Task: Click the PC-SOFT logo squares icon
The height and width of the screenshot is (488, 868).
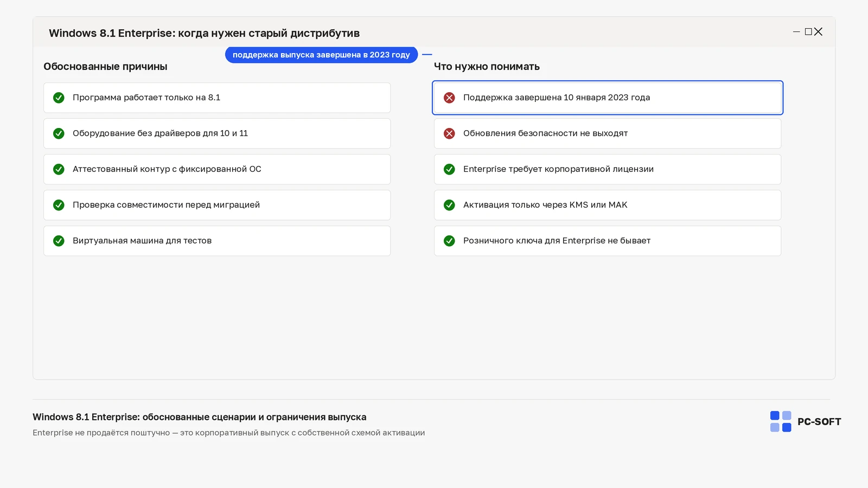Action: pyautogui.click(x=781, y=421)
